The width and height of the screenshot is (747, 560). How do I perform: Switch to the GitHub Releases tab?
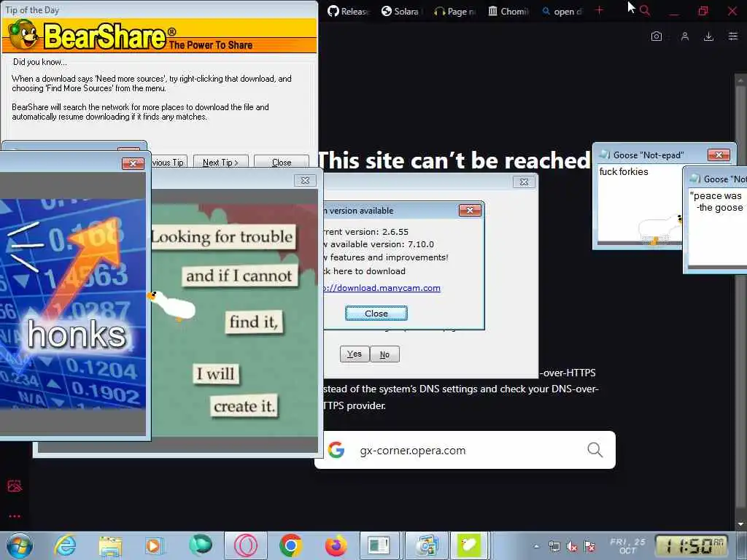pos(348,11)
